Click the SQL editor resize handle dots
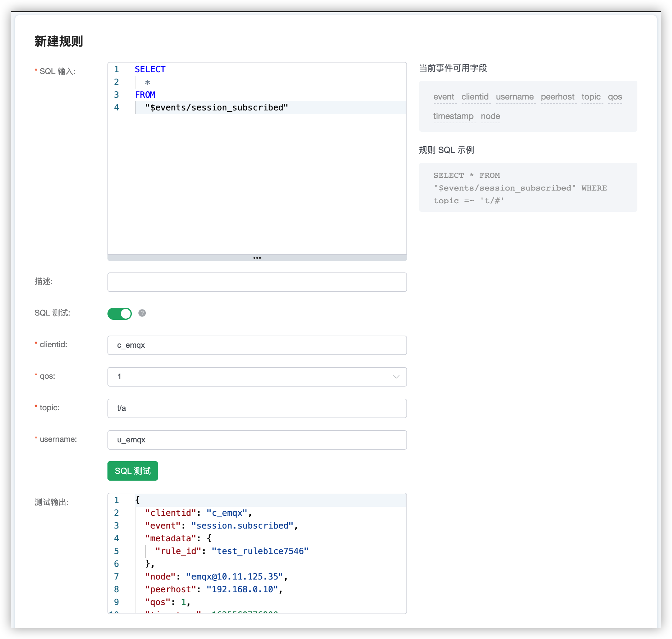672x639 pixels. (257, 258)
